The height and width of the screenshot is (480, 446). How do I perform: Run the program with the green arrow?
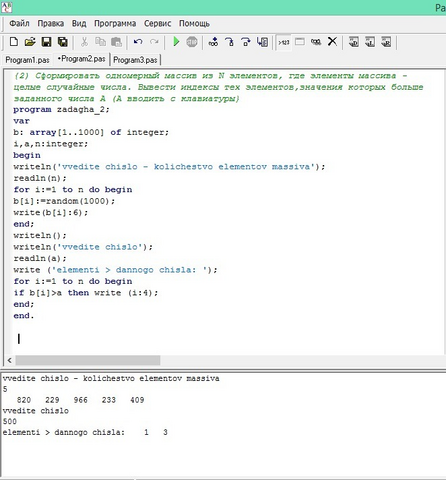(x=176, y=42)
